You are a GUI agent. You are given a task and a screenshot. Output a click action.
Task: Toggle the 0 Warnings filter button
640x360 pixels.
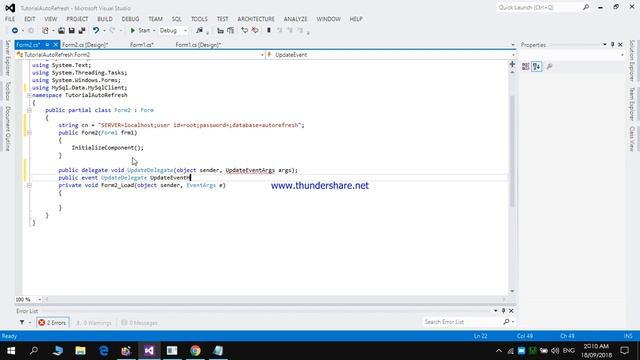[x=93, y=322]
